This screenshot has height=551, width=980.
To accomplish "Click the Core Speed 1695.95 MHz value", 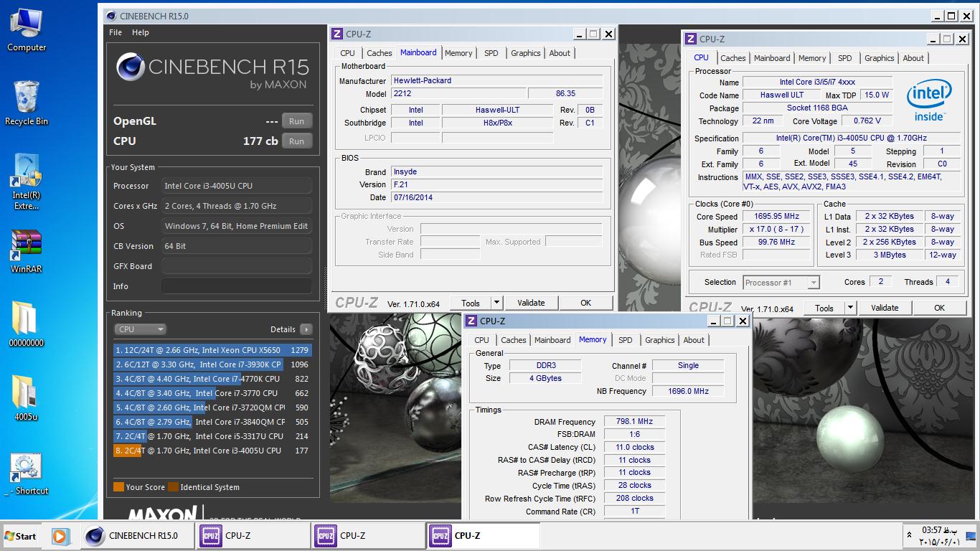I will coord(776,216).
